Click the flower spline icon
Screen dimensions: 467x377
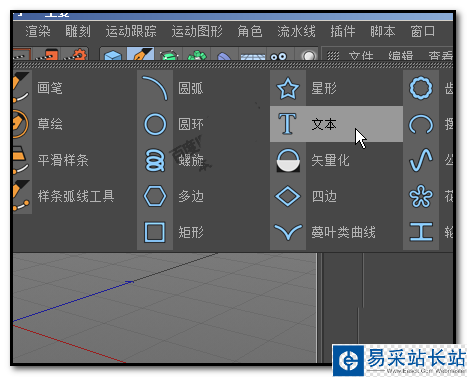(x=421, y=196)
